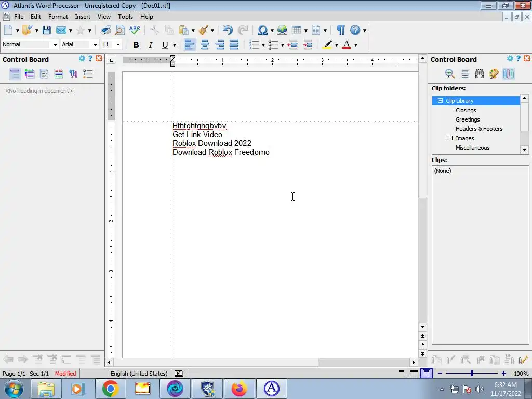
Task: Open the paragraph style dropdown showing Normal
Action: (55, 45)
